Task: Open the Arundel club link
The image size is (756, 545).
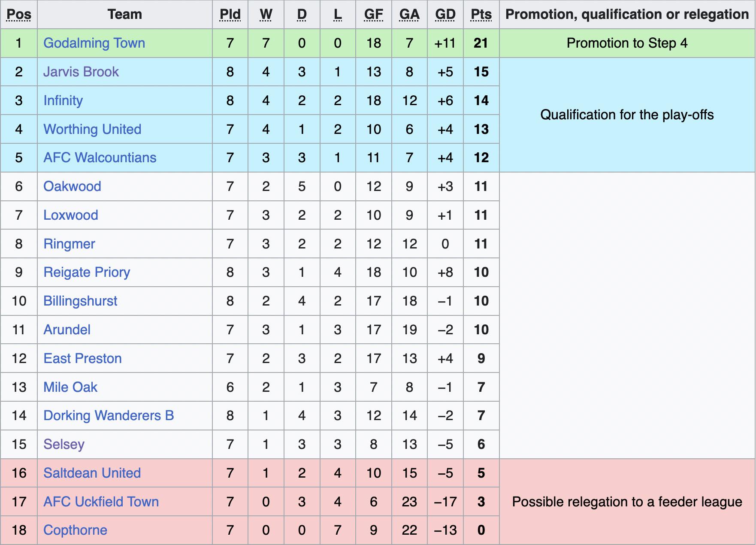Action: pyautogui.click(x=67, y=330)
